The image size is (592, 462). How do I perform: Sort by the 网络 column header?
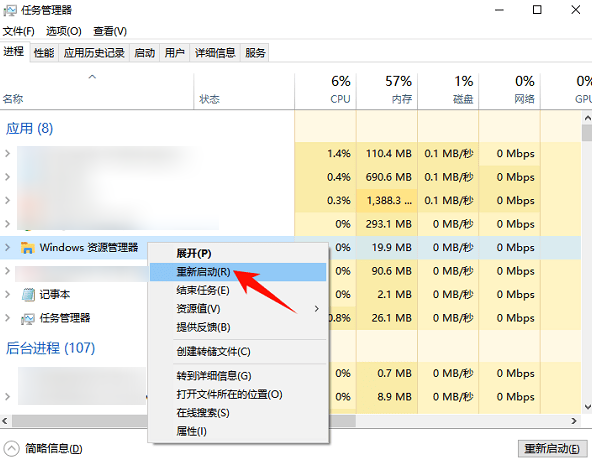point(509,91)
